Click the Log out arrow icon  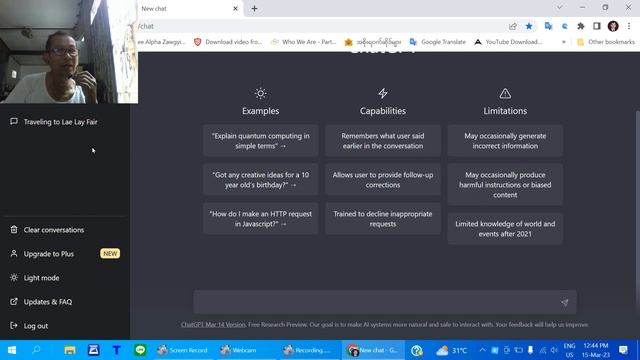[x=14, y=325]
